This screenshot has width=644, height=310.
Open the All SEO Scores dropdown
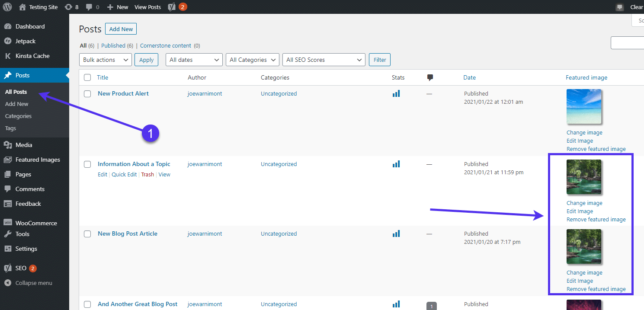(x=323, y=60)
